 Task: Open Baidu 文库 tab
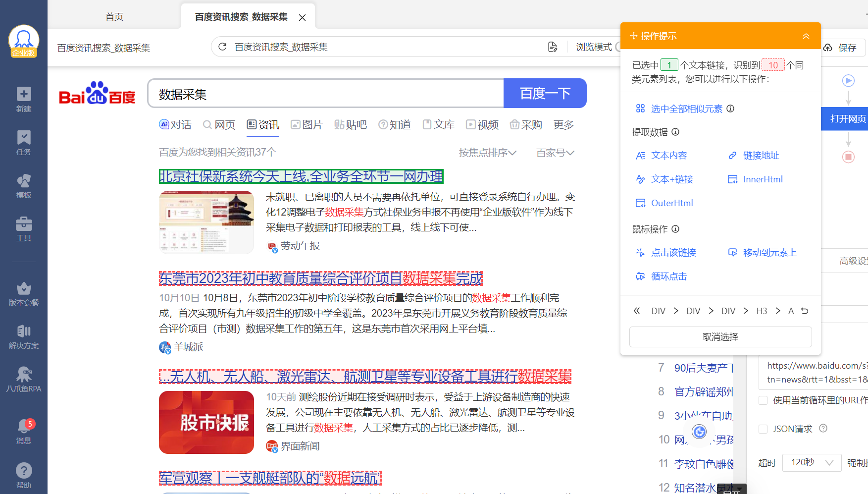click(439, 124)
